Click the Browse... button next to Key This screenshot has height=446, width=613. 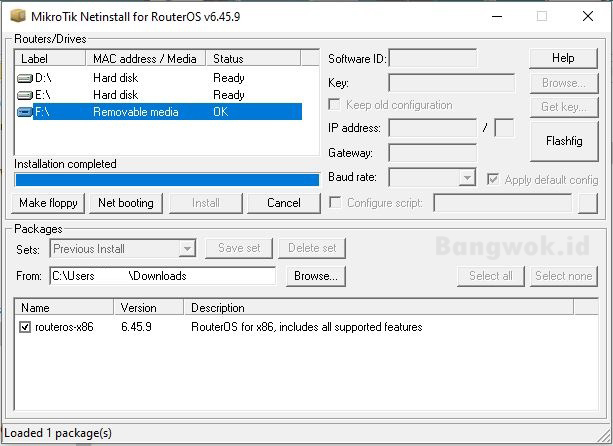tap(564, 83)
